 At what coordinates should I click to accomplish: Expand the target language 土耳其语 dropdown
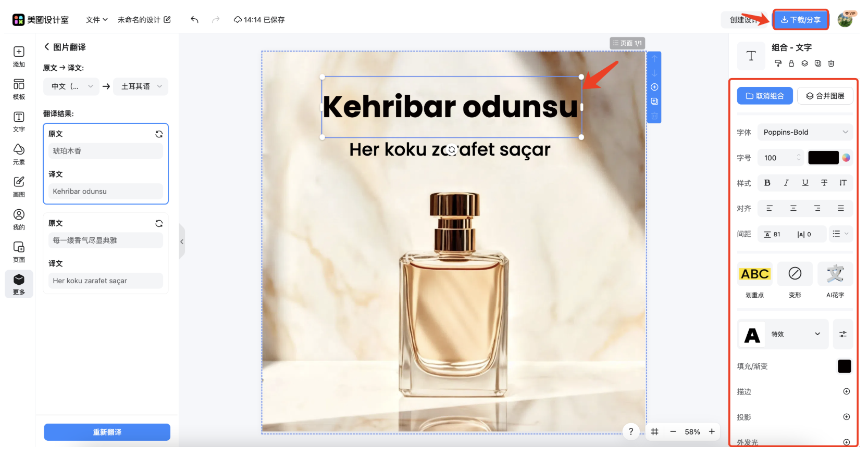point(141,86)
